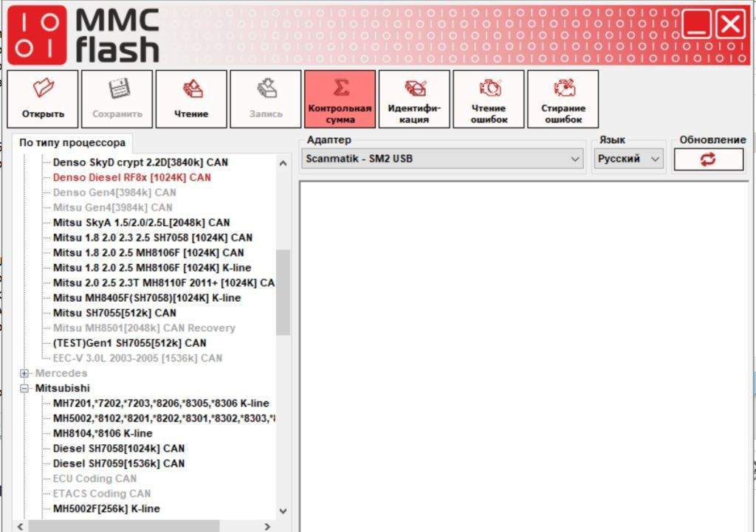The height and width of the screenshot is (532, 756).
Task: Select Mitsu MH8106F [1024K] CAN item
Action: 148,252
